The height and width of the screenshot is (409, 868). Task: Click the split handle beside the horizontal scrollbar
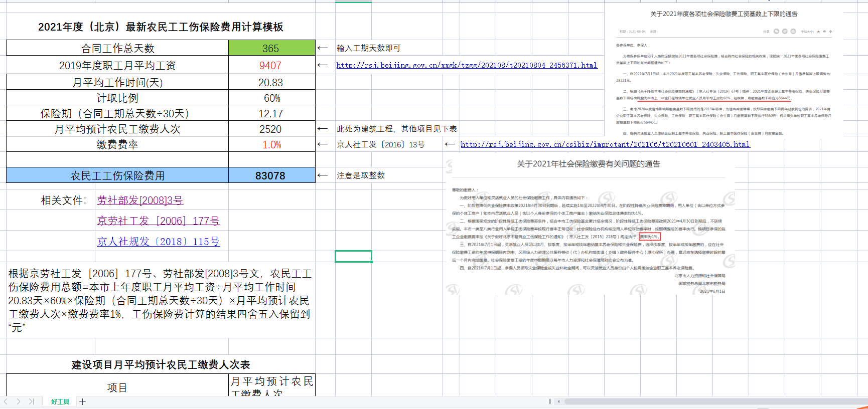click(x=550, y=401)
